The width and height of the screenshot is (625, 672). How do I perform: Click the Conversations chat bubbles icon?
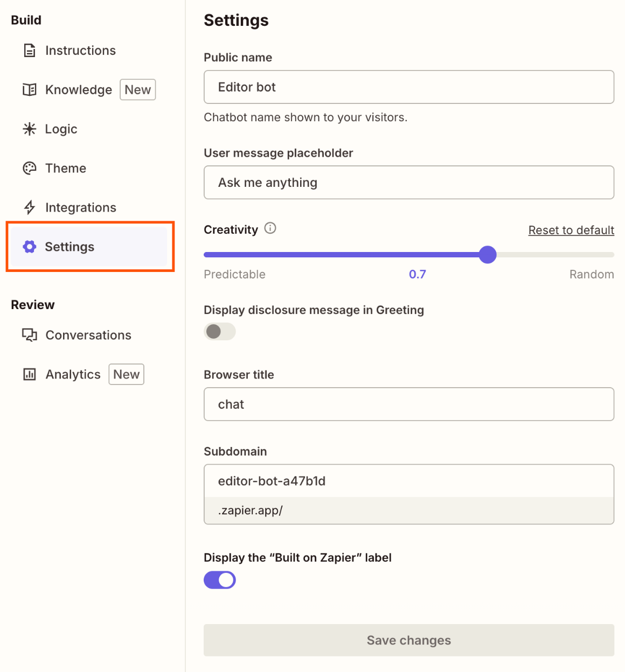click(30, 335)
